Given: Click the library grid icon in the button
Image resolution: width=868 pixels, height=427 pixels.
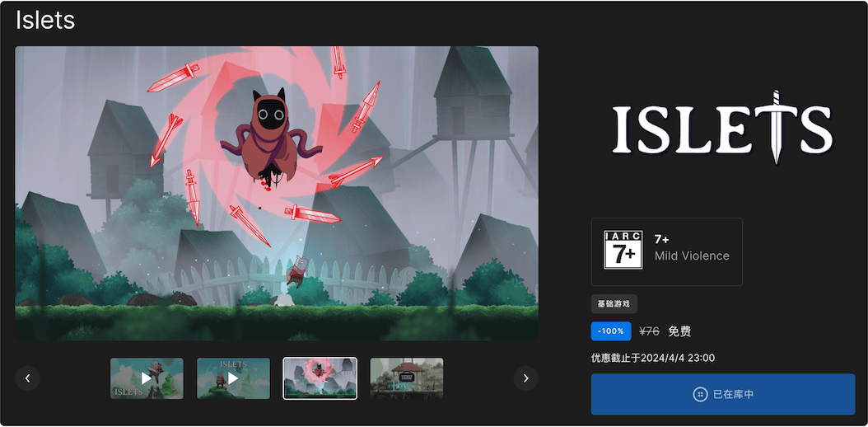Looking at the screenshot, I should tap(699, 395).
